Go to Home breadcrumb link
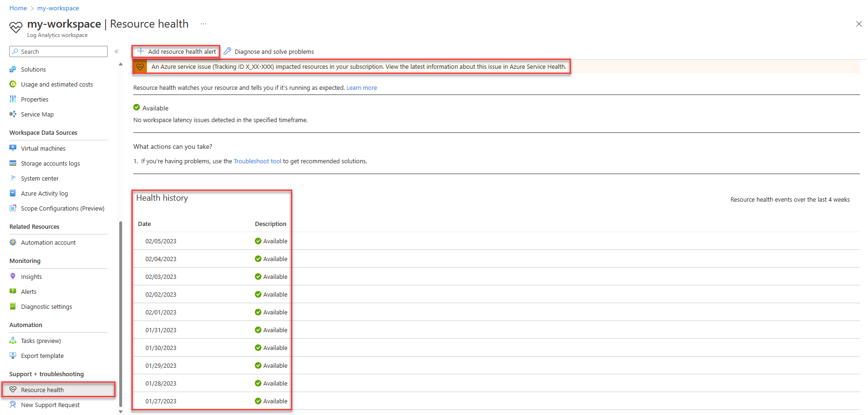Viewport: 868px width, 415px height. (x=18, y=8)
